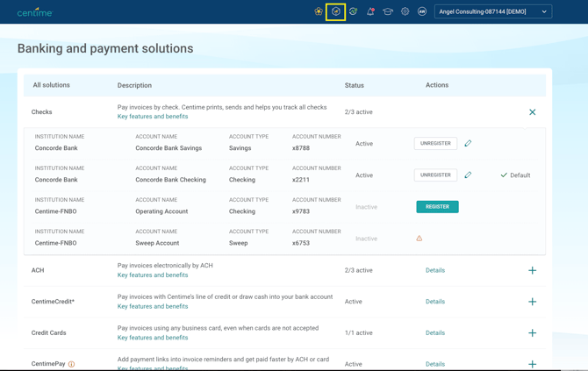Open Key features and benefits under Checks
The image size is (588, 371).
coord(153,117)
